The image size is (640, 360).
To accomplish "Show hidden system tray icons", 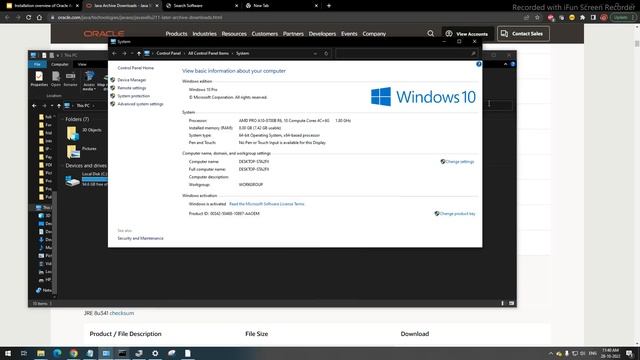I will point(551,353).
